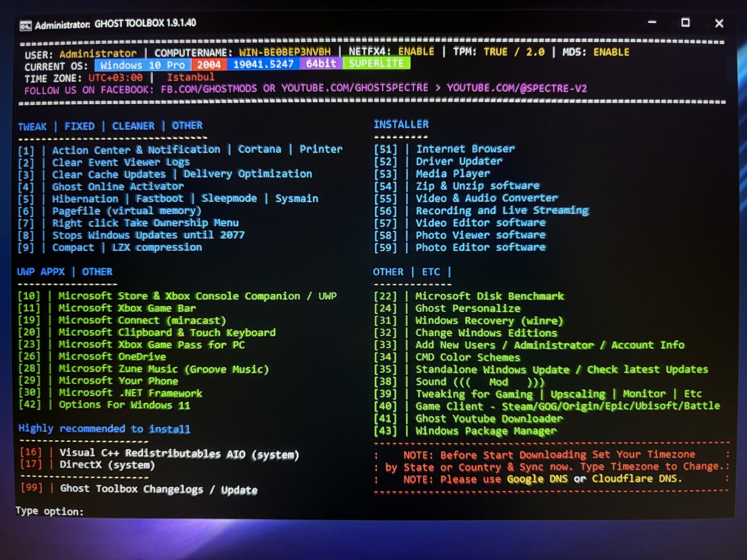
Task: Select 'Windows Recovery (winre)' entry
Action: 489,321
